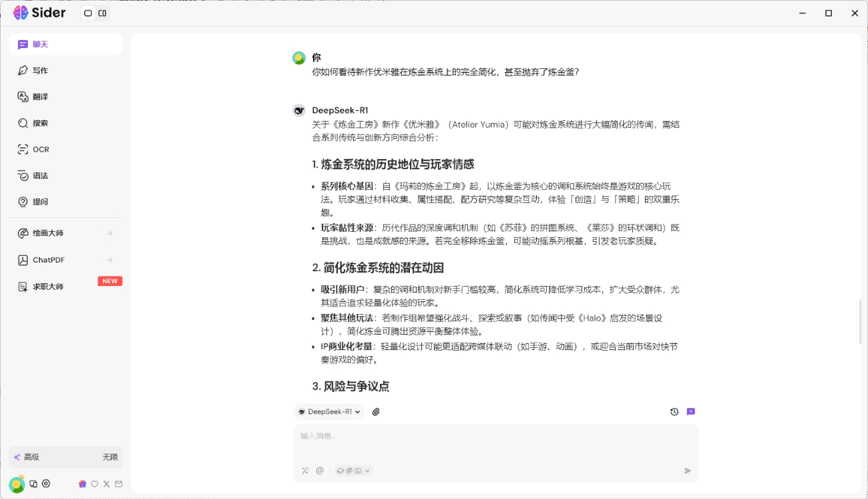Click the user avatar beside 你
The height and width of the screenshot is (499, 868).
[x=299, y=58]
